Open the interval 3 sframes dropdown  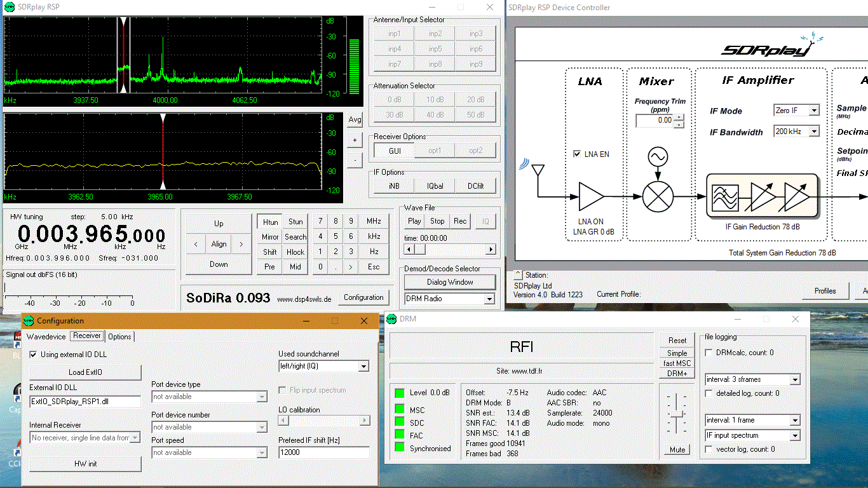tap(794, 379)
